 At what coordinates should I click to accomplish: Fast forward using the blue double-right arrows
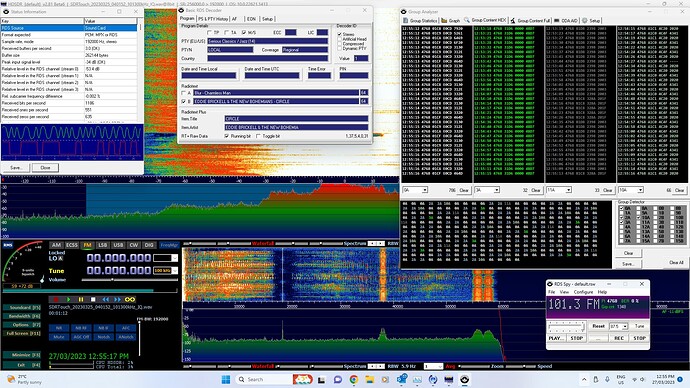pos(117,299)
